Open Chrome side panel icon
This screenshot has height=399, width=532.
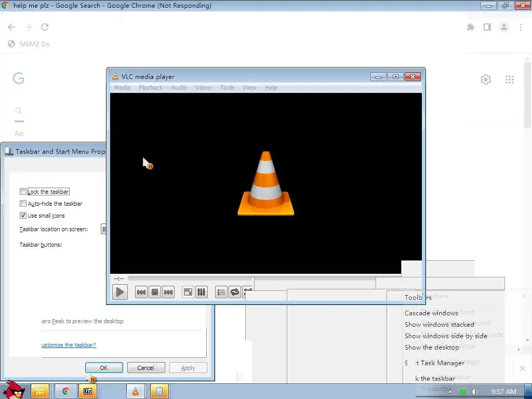[x=487, y=27]
